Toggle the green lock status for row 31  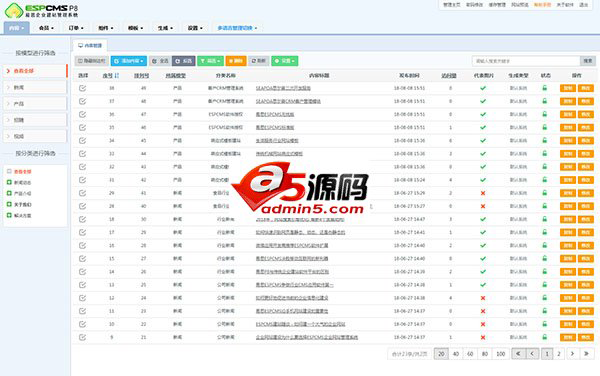(x=545, y=180)
